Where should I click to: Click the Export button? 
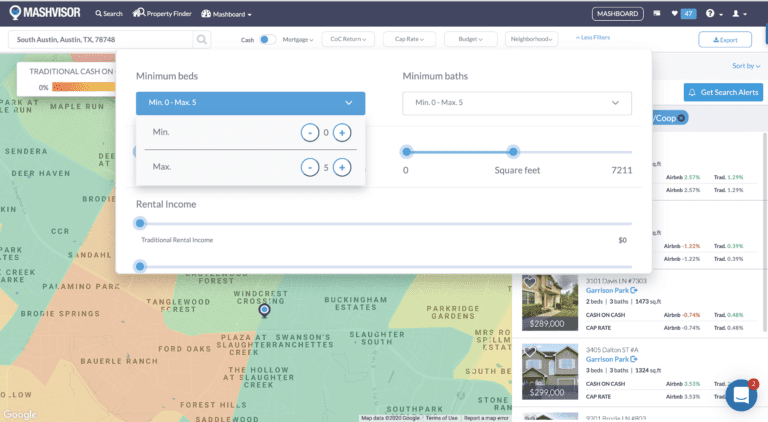tap(725, 40)
